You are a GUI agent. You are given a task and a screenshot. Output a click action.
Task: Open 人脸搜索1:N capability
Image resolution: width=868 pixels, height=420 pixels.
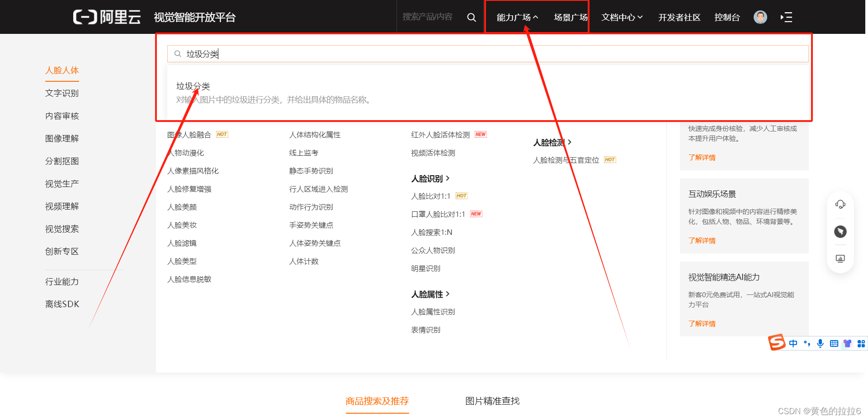click(x=432, y=233)
